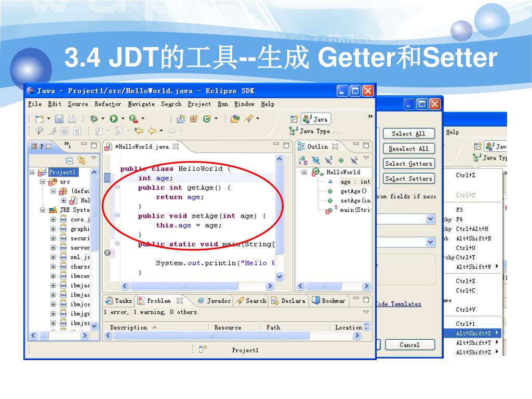The image size is (532, 399).
Task: Click the Open Perspective icon
Action: (294, 119)
